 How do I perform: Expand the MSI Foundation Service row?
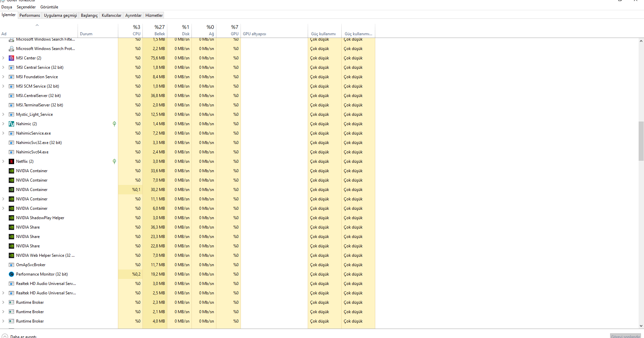(x=3, y=77)
